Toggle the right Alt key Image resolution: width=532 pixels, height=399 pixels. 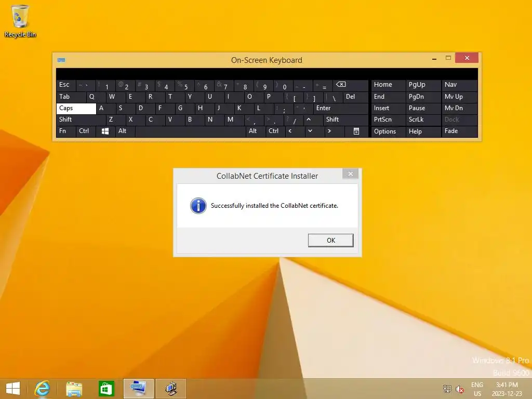(x=256, y=131)
